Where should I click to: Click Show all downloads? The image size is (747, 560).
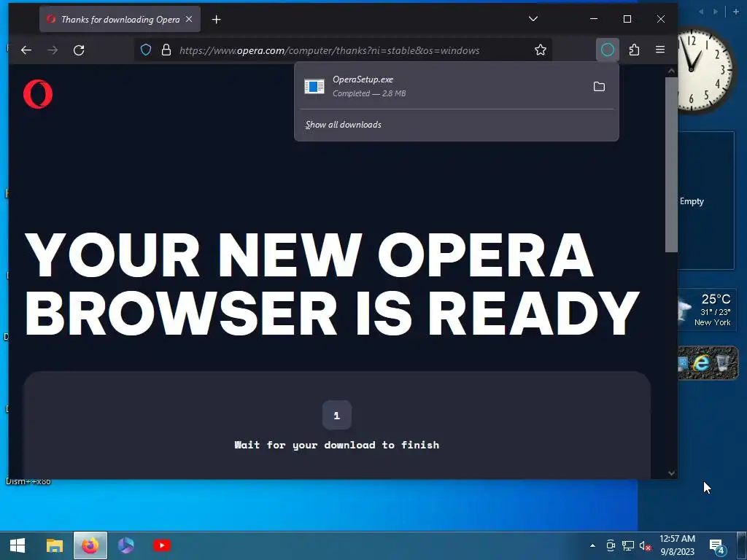click(343, 125)
